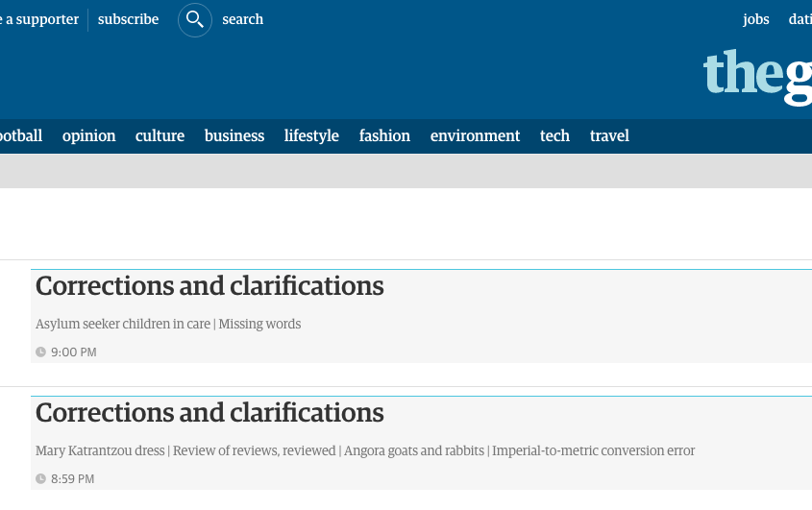This screenshot has height=510, width=812.
Task: Open the business section
Action: (x=234, y=135)
